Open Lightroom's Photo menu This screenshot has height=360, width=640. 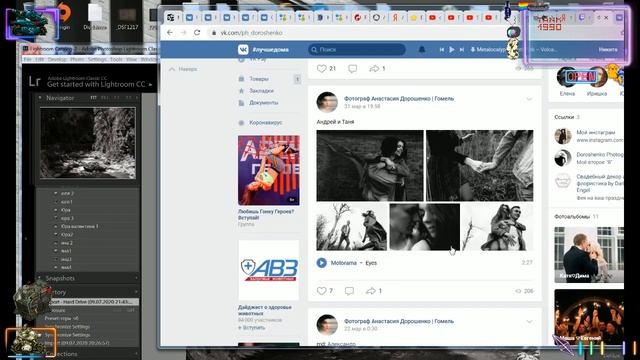(77, 59)
